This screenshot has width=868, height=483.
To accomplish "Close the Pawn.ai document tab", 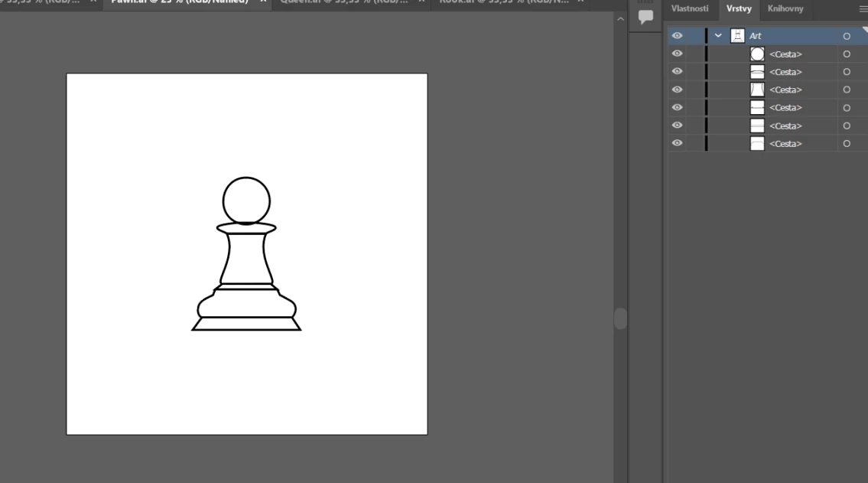I will (x=263, y=2).
